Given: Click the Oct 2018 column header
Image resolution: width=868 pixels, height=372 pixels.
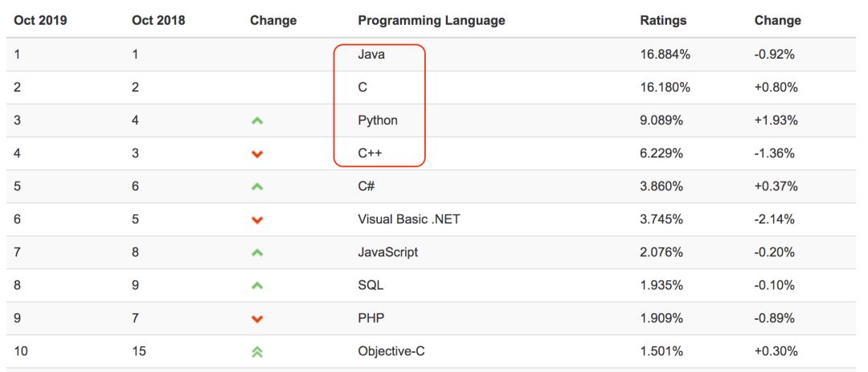Looking at the screenshot, I should (158, 20).
